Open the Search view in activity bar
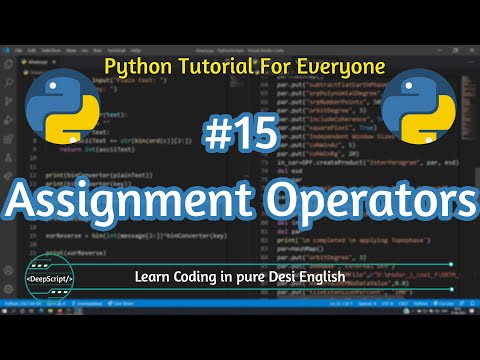Screen dimensions: 480x360 pyautogui.click(x=9, y=82)
